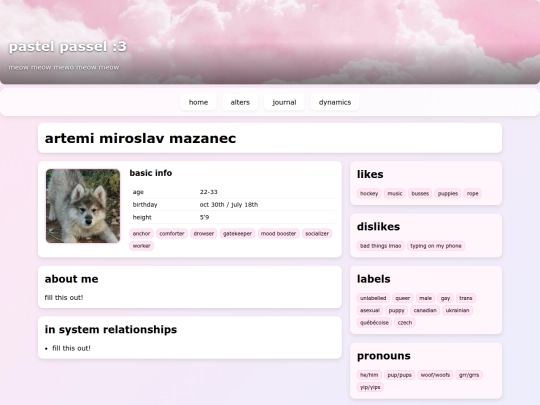
Task: Click the artemi miroslav mazanec heading
Action: tap(141, 138)
